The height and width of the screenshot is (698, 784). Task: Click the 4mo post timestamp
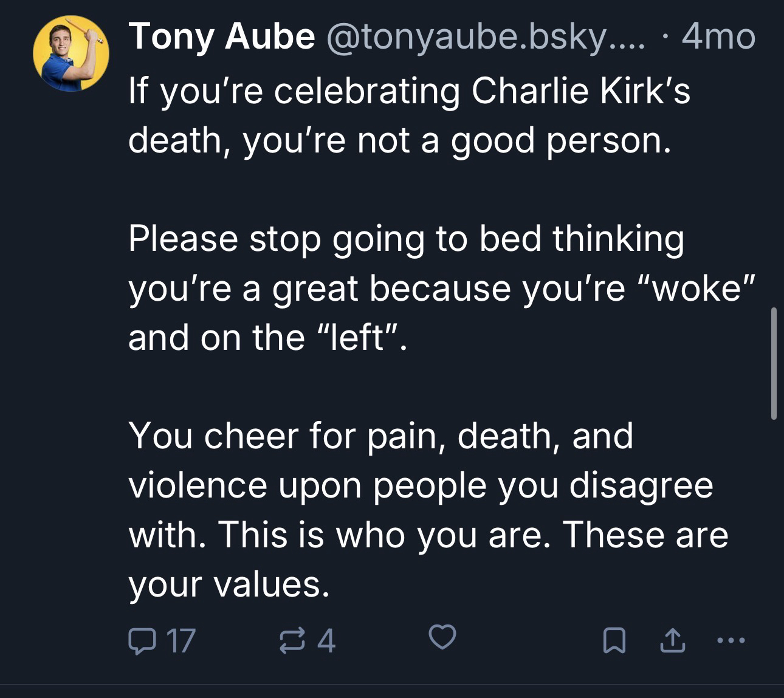(x=718, y=37)
